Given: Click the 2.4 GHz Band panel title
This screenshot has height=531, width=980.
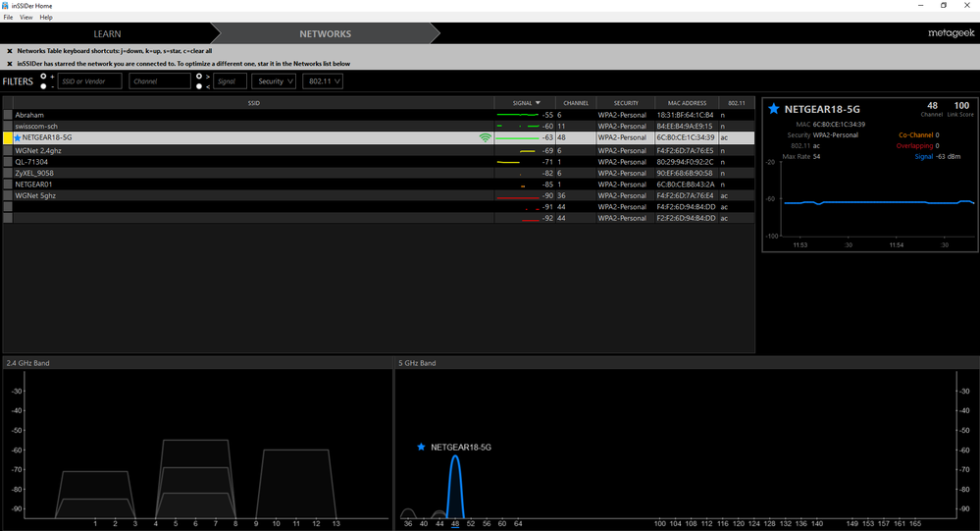Looking at the screenshot, I should click(x=27, y=363).
